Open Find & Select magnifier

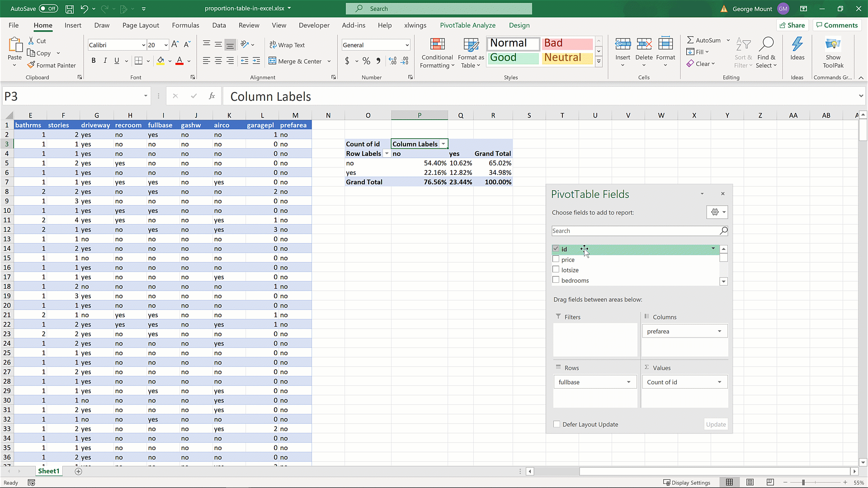(766, 44)
